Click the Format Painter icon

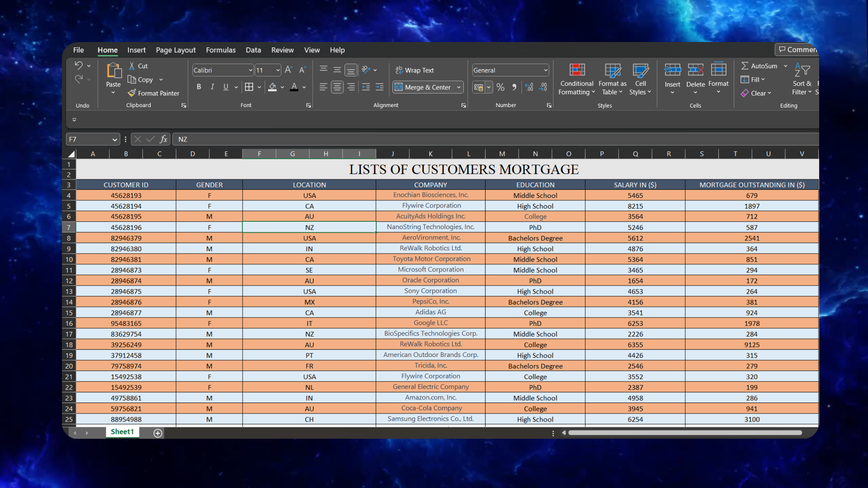pyautogui.click(x=132, y=93)
